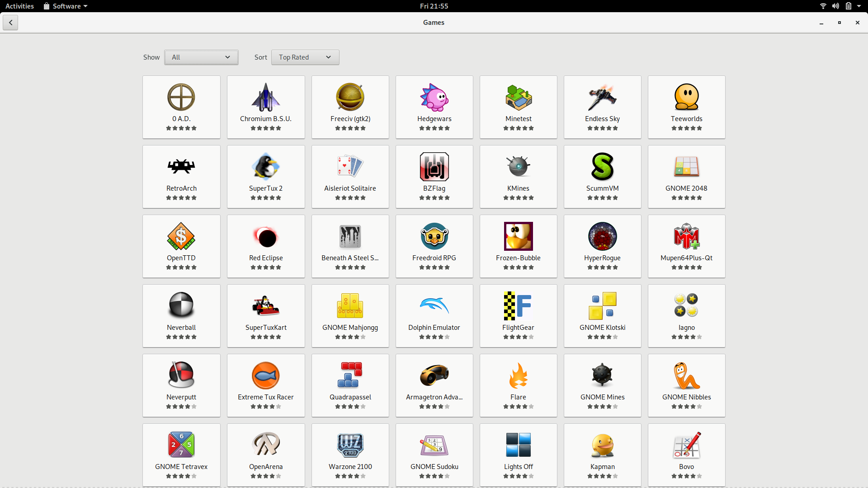Select the Bovo tic-tac-toe icon

[x=687, y=445]
